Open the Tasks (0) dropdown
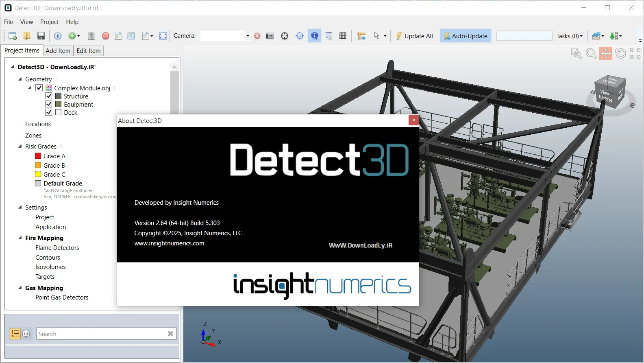This screenshot has width=644, height=363. (570, 36)
